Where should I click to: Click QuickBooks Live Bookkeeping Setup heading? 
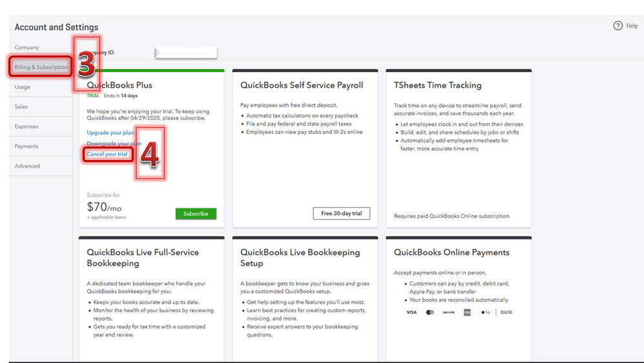click(300, 257)
